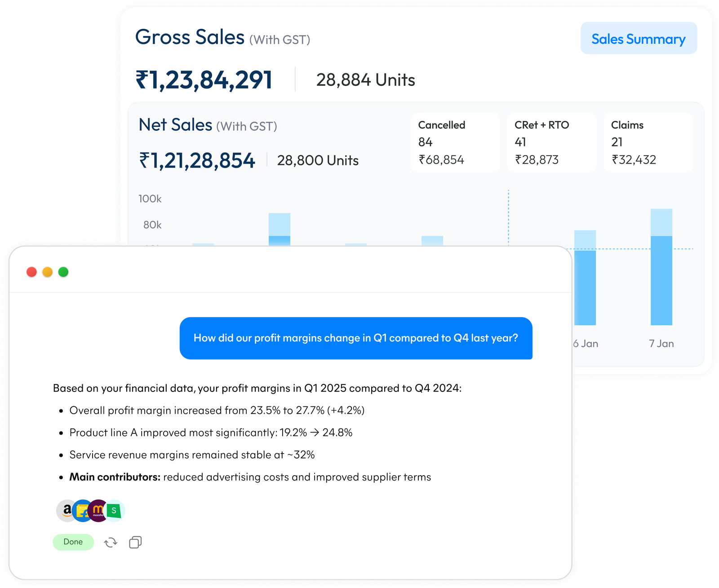Click the Net Sales total ₹1,21,28,854
719x588 pixels.
point(197,160)
